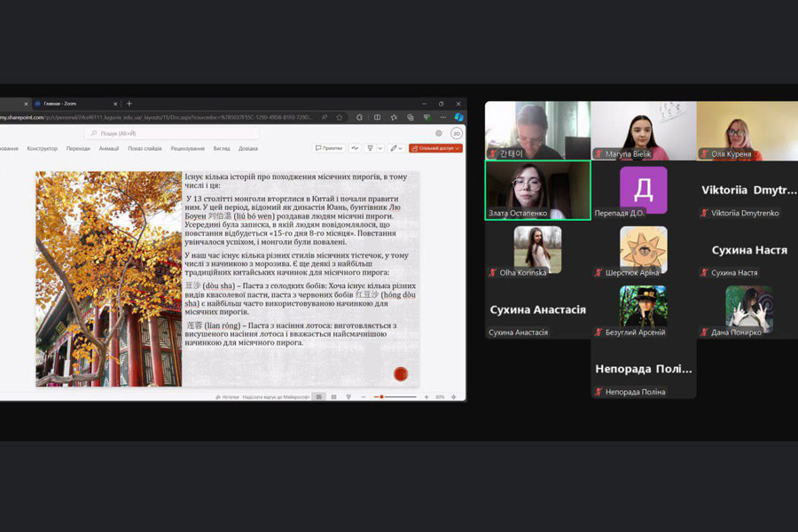Open the Favorites list icon
This screenshot has height=532, width=798.
tap(394, 118)
